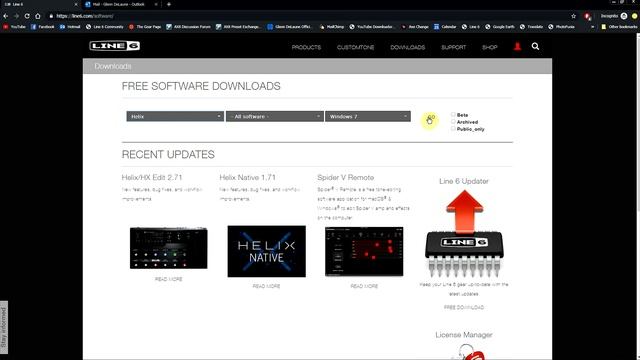Open the Stay informed side tab
Screen dimensions: 640x360
pyautogui.click(x=4, y=327)
